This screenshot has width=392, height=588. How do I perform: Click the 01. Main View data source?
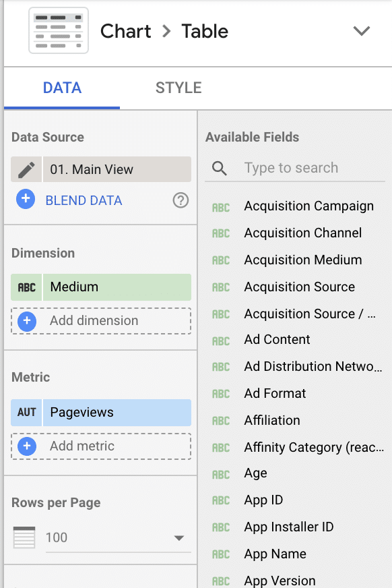click(117, 169)
